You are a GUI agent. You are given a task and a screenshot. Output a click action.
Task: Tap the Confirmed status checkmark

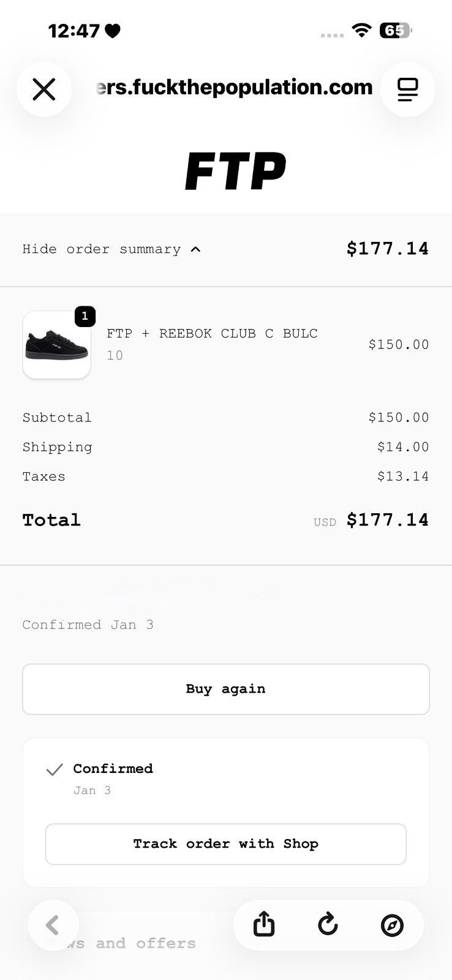point(55,769)
